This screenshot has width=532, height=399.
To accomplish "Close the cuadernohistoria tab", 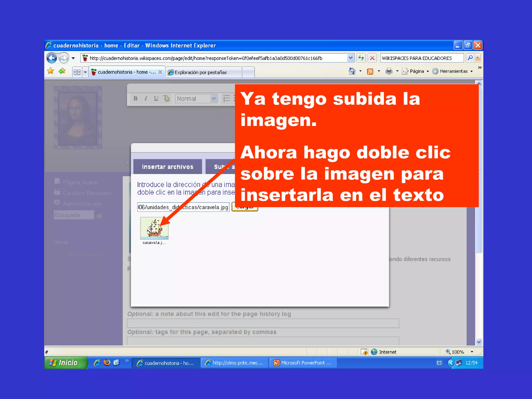I will [x=160, y=72].
